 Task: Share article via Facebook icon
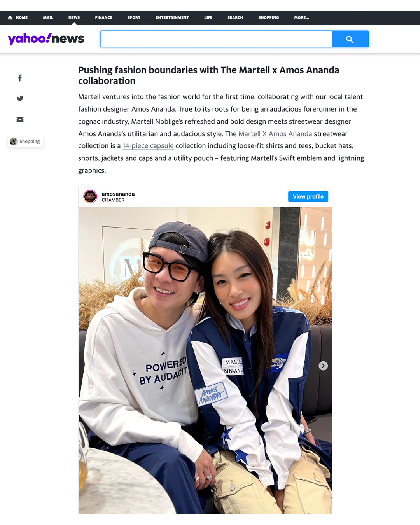point(20,78)
